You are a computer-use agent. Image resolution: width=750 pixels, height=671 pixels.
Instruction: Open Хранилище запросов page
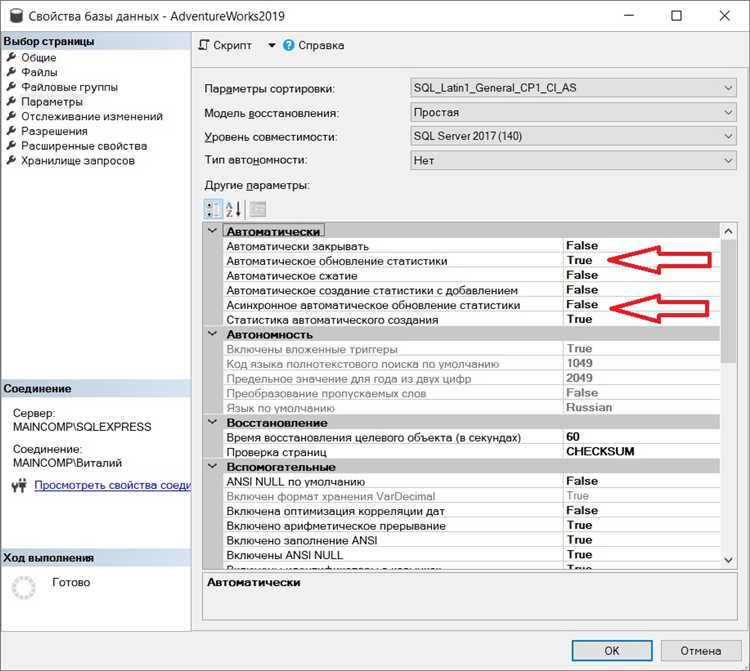pos(78,161)
